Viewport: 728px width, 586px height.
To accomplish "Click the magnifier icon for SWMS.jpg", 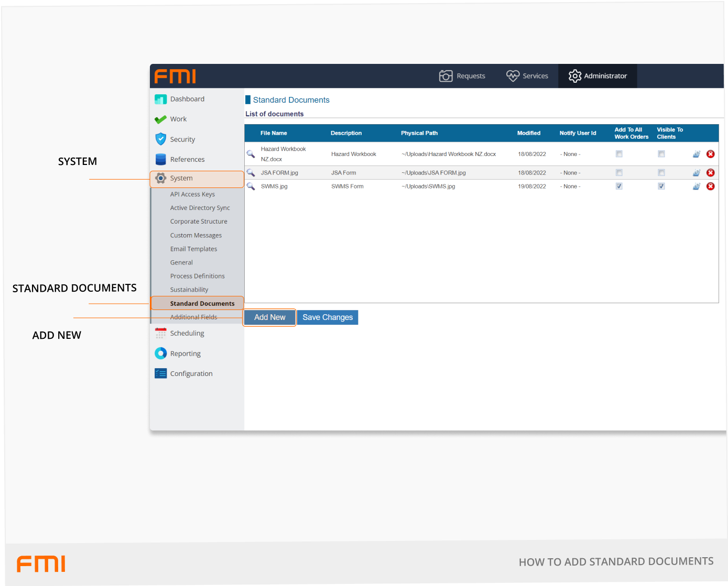I will [251, 186].
